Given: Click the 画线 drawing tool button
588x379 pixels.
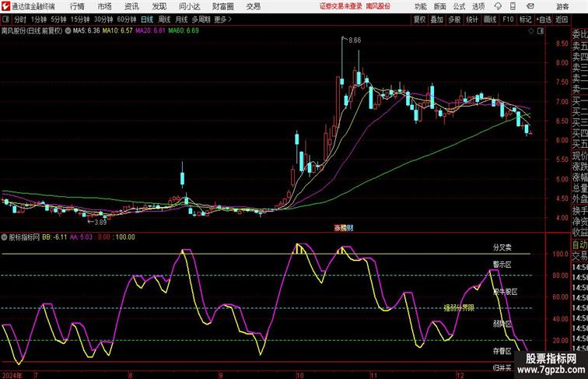Looking at the screenshot, I should click(490, 19).
